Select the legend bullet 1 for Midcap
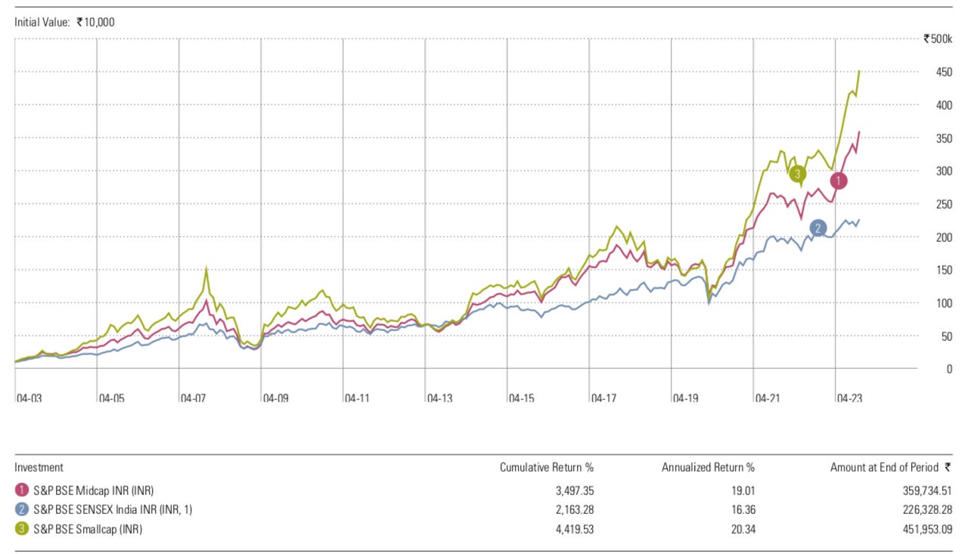Image resolution: width=980 pixels, height=554 pixels. (x=21, y=490)
